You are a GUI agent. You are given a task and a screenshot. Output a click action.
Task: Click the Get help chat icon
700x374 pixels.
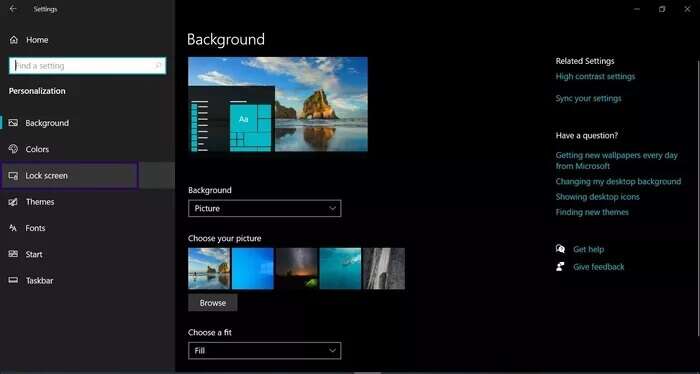tap(560, 249)
